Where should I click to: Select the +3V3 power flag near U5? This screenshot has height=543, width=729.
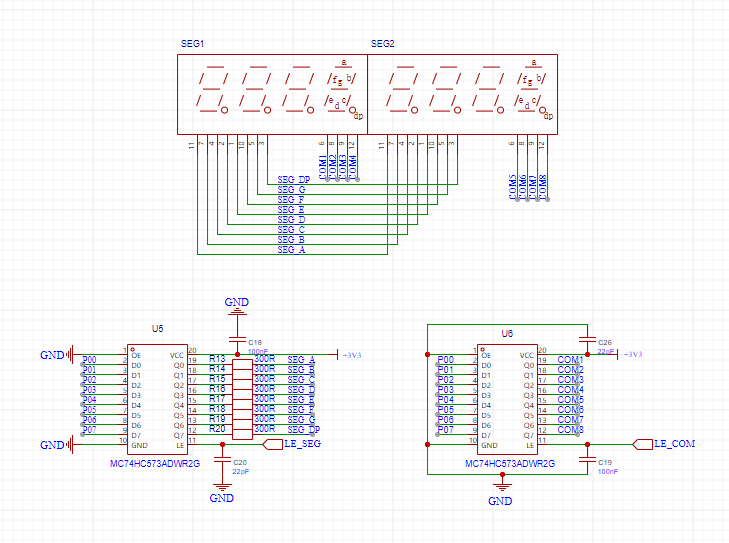click(349, 355)
